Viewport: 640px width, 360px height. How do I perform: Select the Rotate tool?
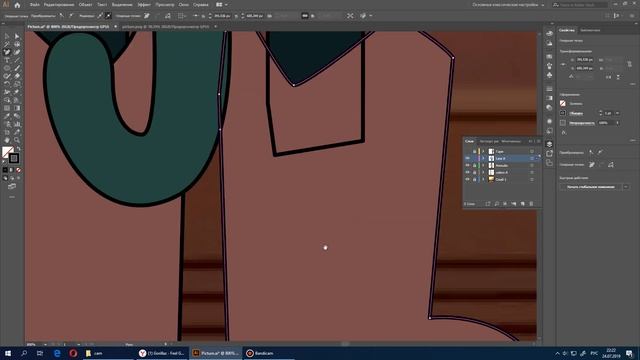coord(7,84)
